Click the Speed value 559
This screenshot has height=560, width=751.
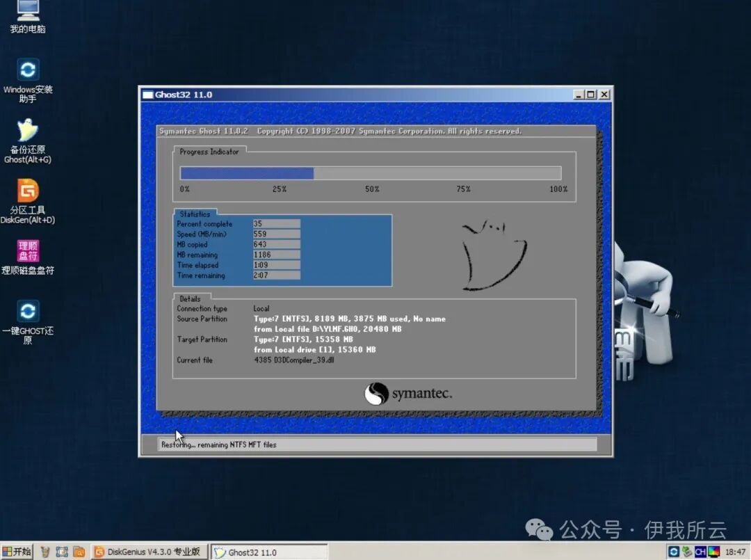[x=276, y=234]
